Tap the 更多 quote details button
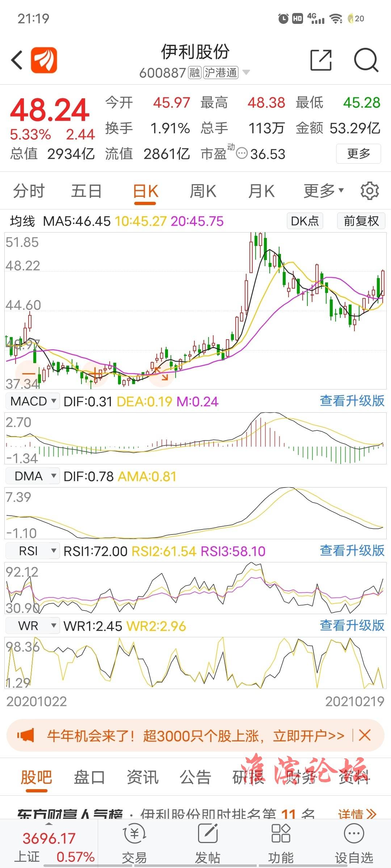This screenshot has height=868, width=391. point(358,154)
